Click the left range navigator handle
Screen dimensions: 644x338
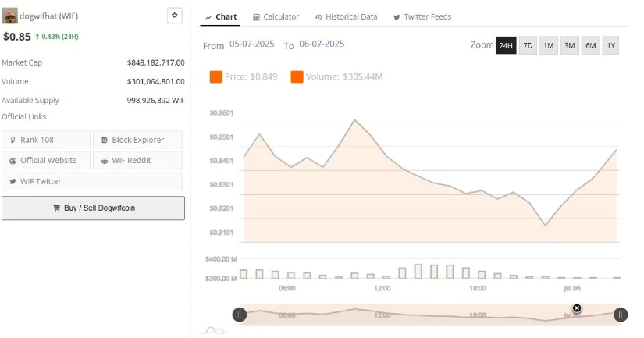pyautogui.click(x=240, y=315)
